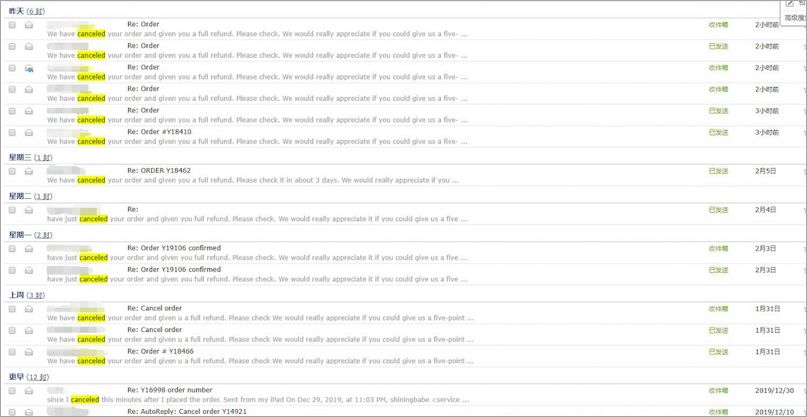This screenshot has width=807, height=417.
Task: Click envelope icon of Order #Y18410 email
Action: tap(30, 132)
